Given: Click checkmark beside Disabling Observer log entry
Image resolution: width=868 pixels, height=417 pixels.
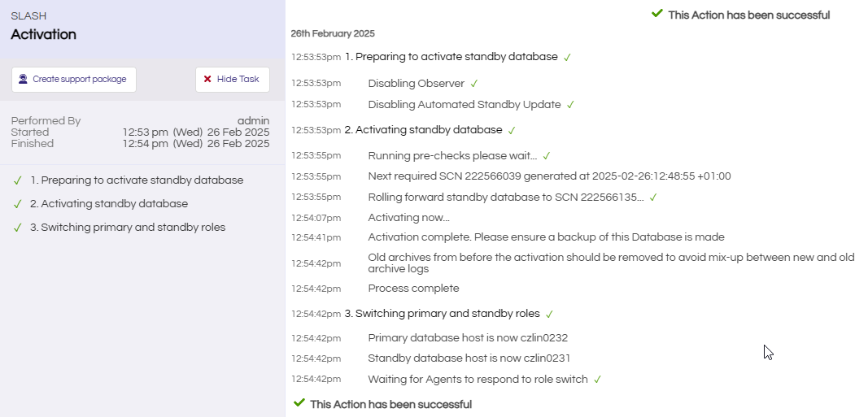Looking at the screenshot, I should pyautogui.click(x=473, y=84).
